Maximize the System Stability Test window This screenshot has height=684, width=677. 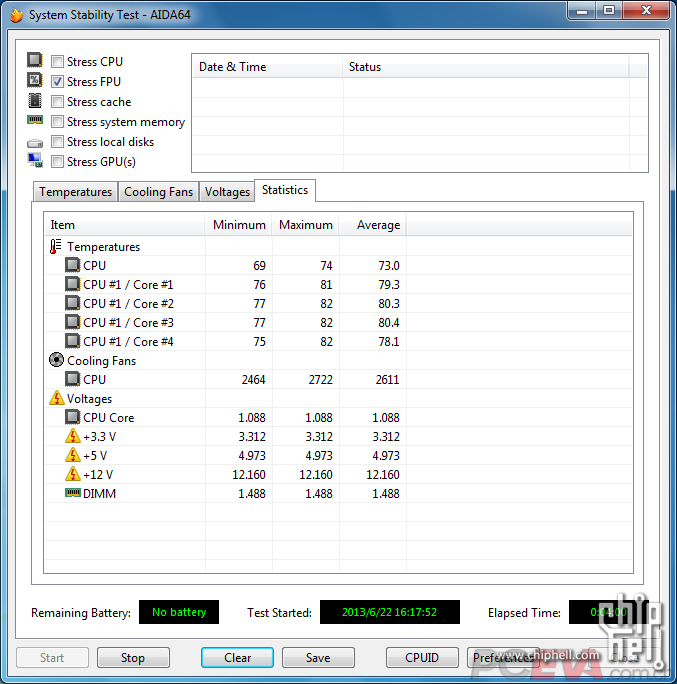(609, 11)
